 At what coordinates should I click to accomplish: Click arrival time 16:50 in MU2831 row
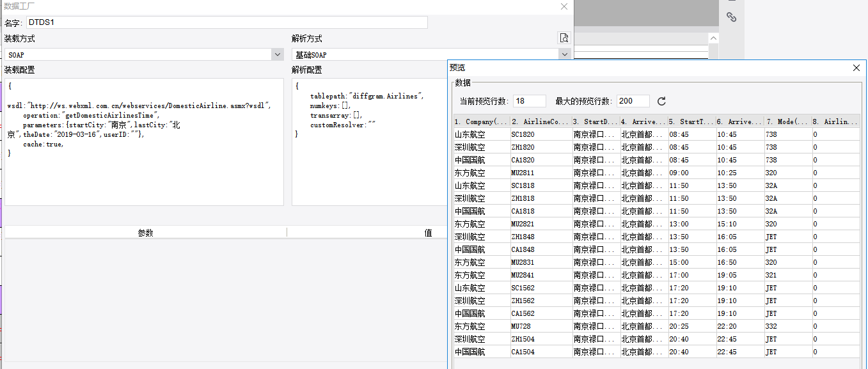tap(740, 262)
